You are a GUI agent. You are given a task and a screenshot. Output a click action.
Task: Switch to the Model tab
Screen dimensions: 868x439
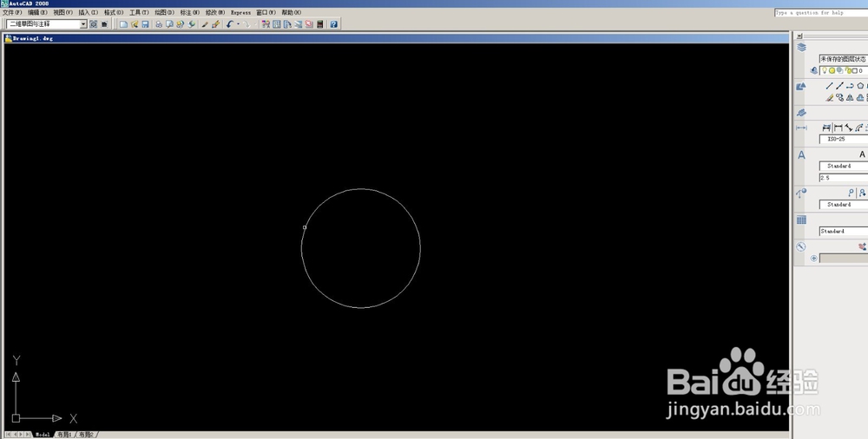[x=43, y=436]
